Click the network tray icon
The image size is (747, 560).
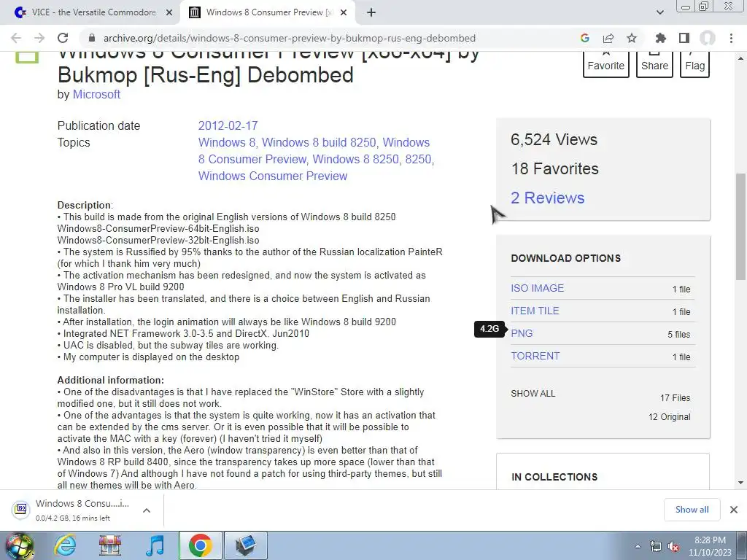click(x=656, y=547)
